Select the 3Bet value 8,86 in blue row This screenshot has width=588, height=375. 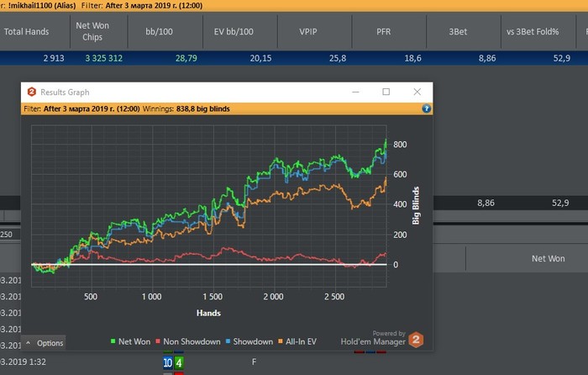487,59
